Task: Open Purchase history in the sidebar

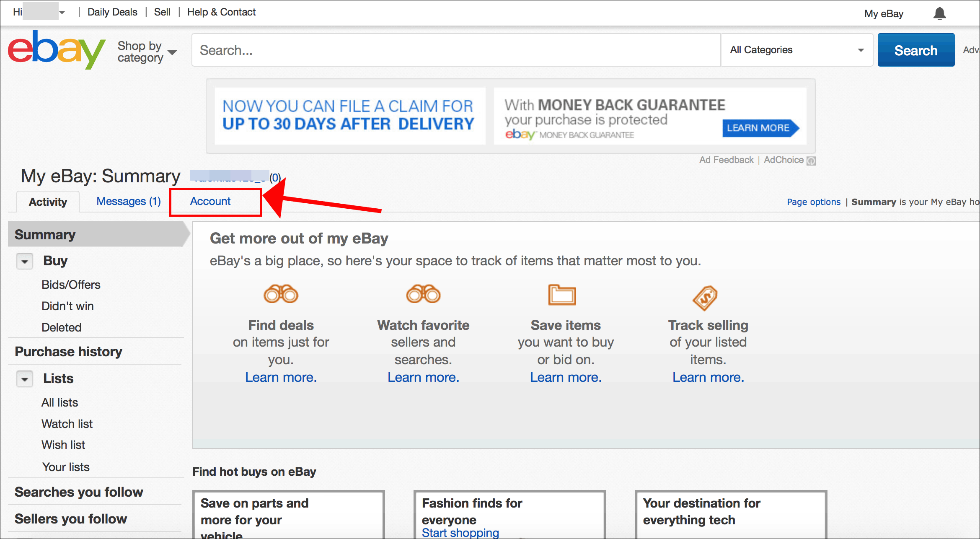Action: point(68,351)
